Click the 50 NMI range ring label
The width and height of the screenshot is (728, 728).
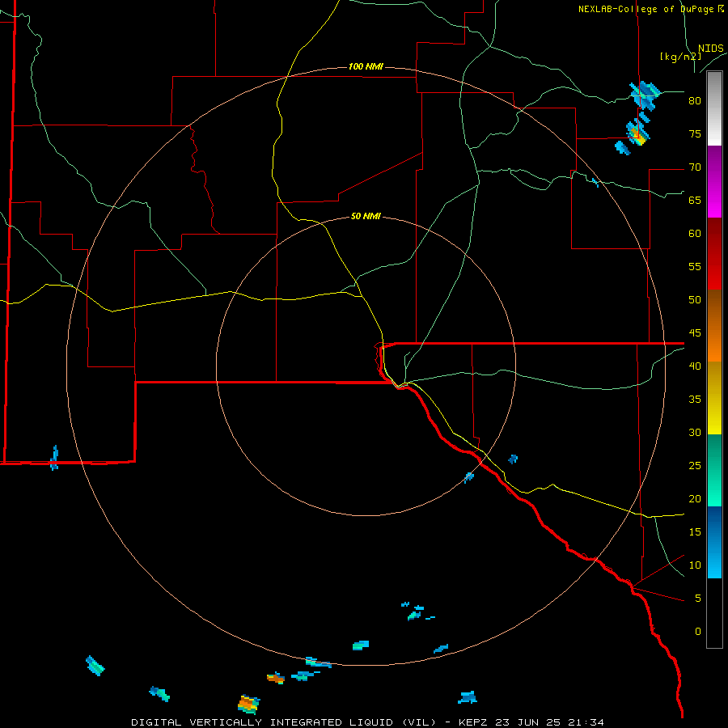point(366,216)
